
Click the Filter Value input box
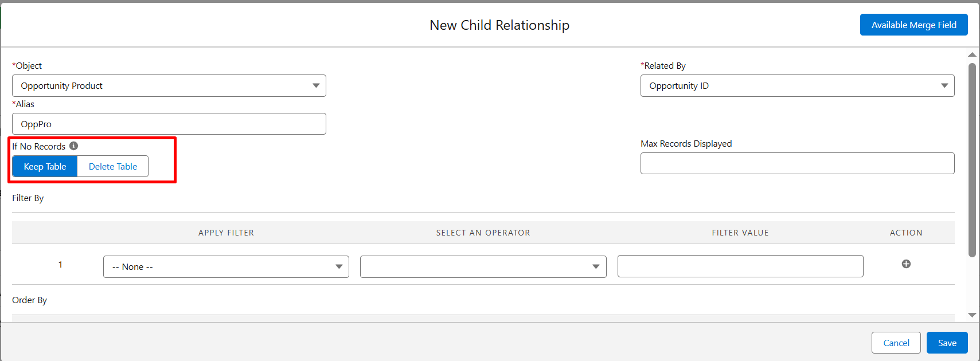coord(740,266)
